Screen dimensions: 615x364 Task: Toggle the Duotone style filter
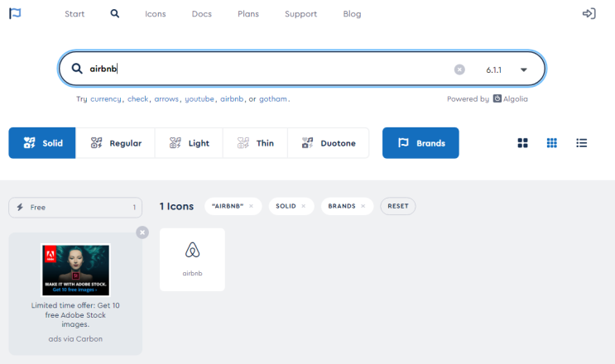[x=329, y=143]
